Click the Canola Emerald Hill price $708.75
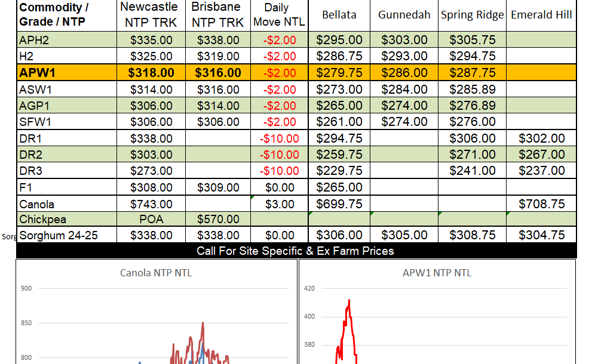The image size is (595, 364). (x=541, y=203)
